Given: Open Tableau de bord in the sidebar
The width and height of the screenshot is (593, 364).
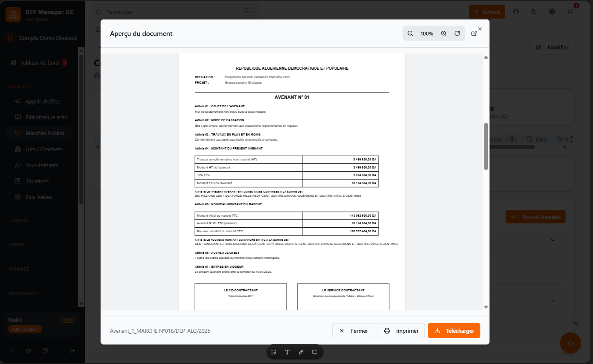Looking at the screenshot, I should coord(39,62).
